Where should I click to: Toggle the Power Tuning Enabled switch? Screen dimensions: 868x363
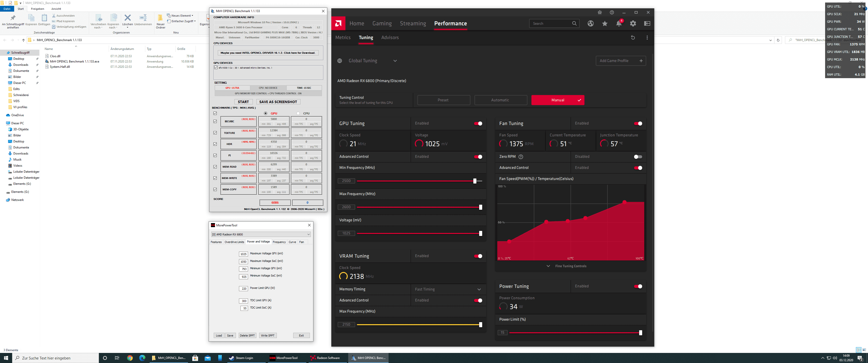pos(638,287)
